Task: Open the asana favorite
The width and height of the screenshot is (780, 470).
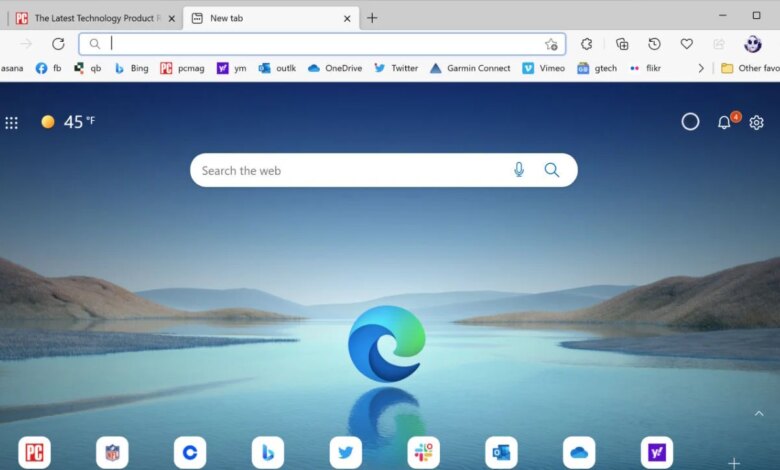Action: point(12,69)
